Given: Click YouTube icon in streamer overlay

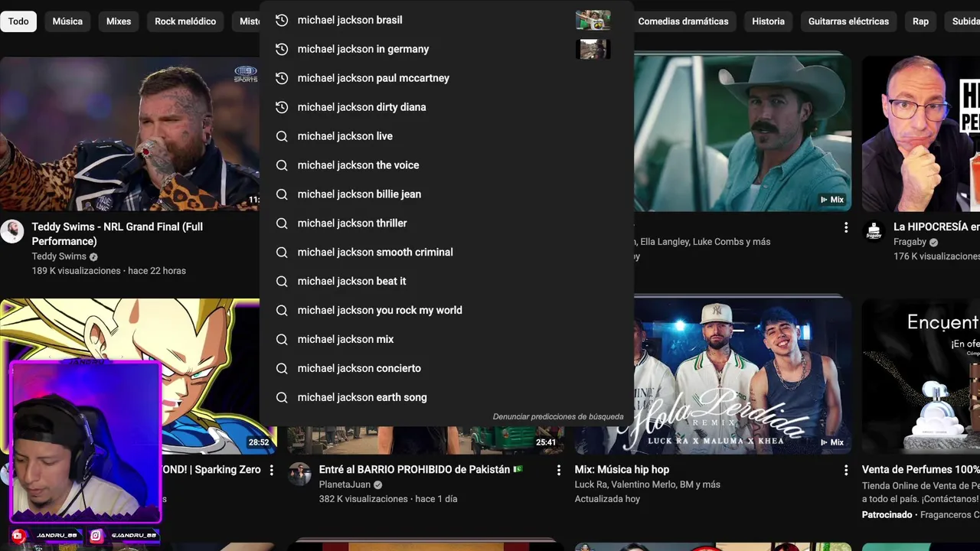Looking at the screenshot, I should [19, 536].
